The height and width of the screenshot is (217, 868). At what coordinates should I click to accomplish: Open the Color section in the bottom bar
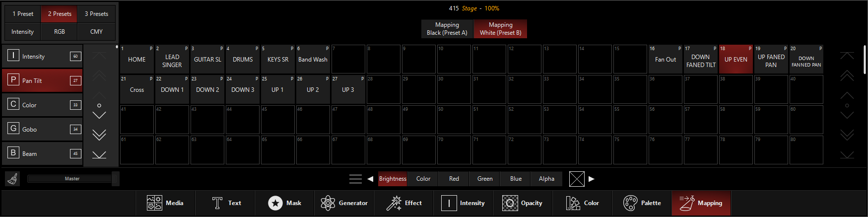[x=582, y=203]
